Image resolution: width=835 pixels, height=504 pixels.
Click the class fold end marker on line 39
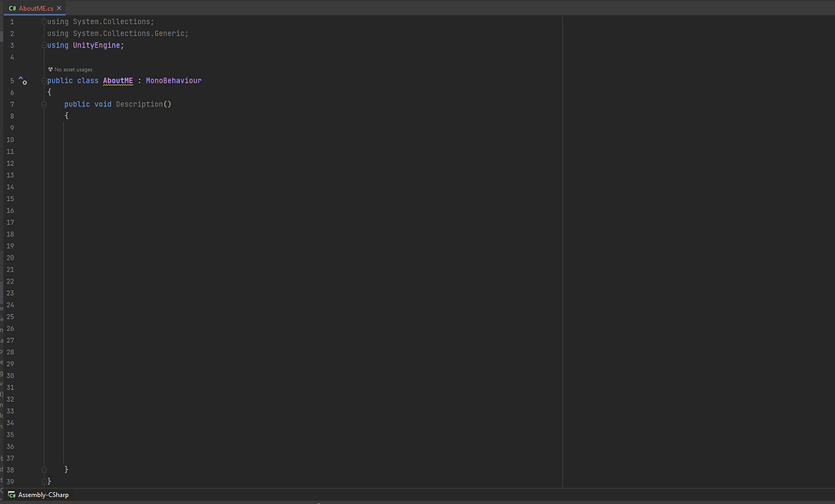[x=44, y=482]
